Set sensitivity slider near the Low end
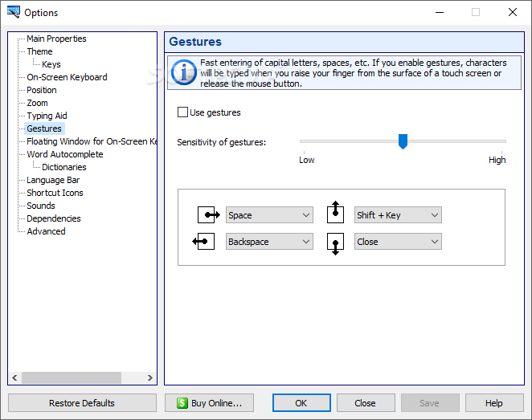Image resolution: width=532 pixels, height=420 pixels. coord(305,141)
